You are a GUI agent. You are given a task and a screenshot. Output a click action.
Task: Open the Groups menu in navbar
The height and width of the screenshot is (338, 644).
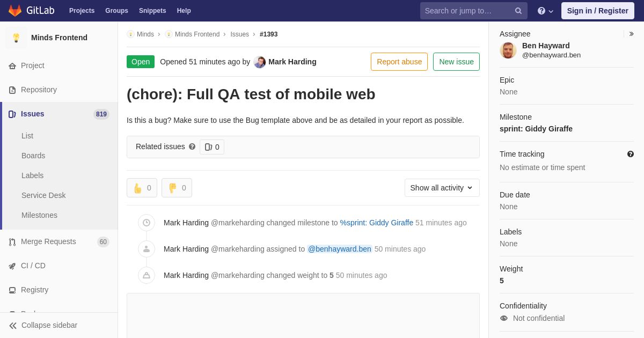(x=116, y=11)
